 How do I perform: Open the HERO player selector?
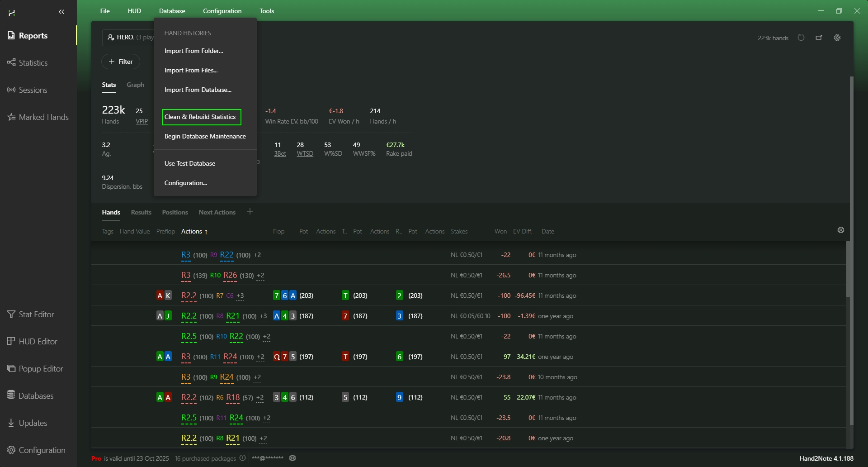click(x=128, y=37)
